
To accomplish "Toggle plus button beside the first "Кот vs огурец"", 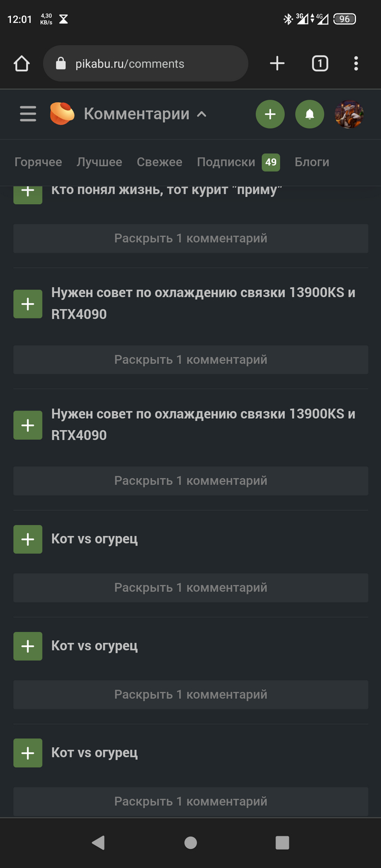I will 28,539.
